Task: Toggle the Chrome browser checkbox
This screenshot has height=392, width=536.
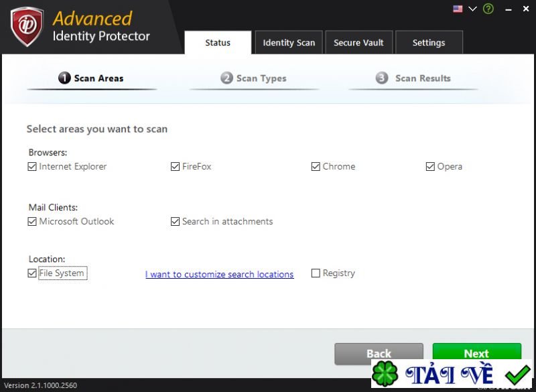Action: (316, 166)
